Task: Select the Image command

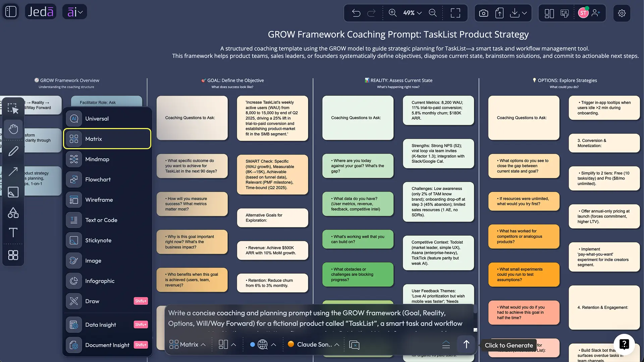Action: click(107, 261)
